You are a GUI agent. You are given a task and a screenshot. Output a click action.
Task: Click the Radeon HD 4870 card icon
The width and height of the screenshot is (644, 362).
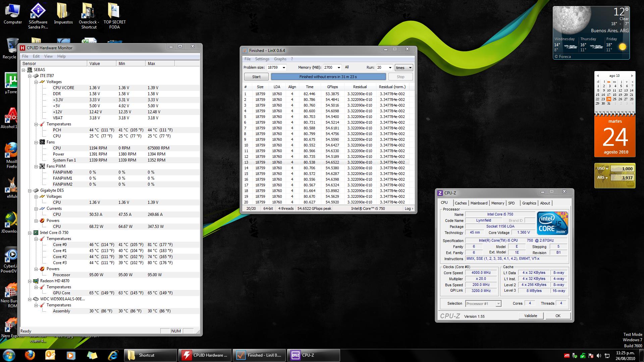point(36,281)
